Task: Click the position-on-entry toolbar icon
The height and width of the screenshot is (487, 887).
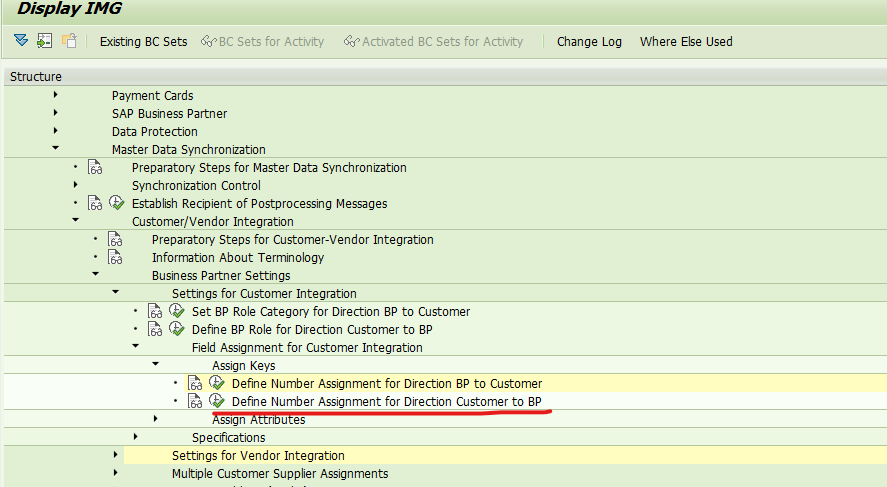Action: 45,41
